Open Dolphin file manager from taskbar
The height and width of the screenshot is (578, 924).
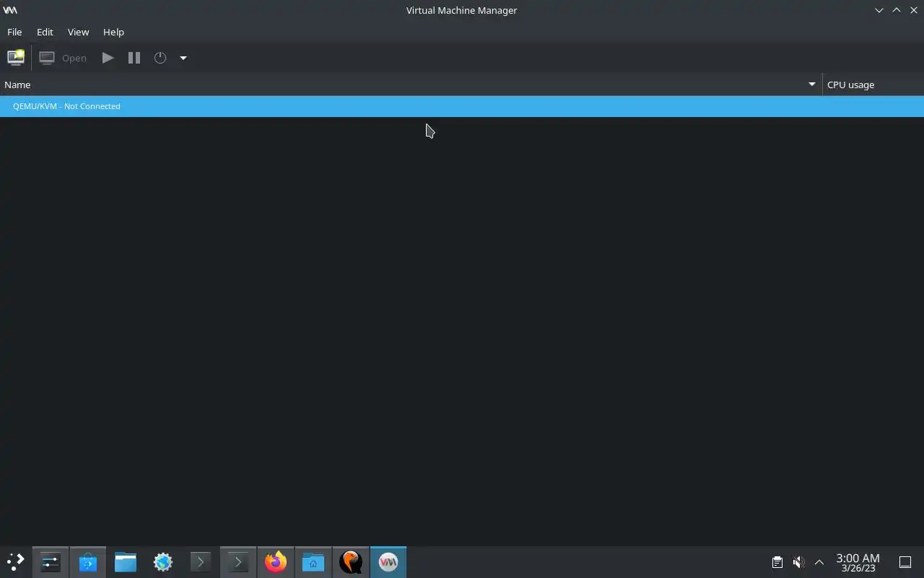[x=126, y=562]
